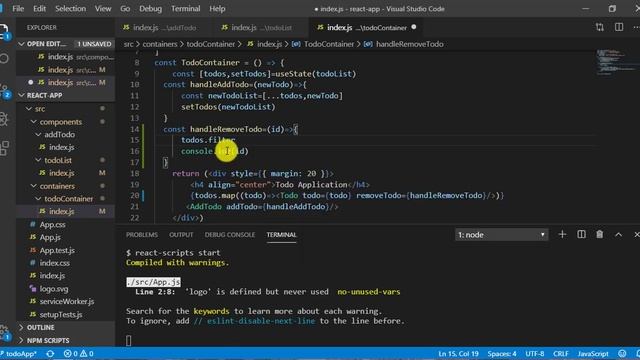This screenshot has height=360, width=640.
Task: Change indentation via Spaces: 4
Action: [x=502, y=353]
